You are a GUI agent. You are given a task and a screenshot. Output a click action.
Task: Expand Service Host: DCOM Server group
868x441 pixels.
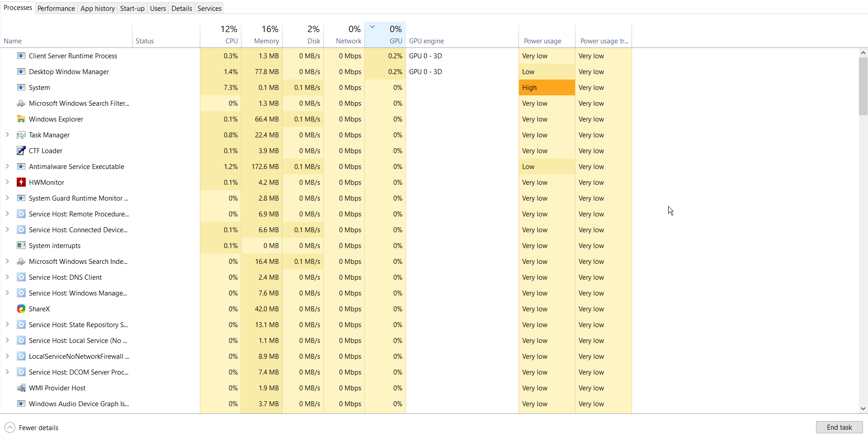tap(7, 372)
